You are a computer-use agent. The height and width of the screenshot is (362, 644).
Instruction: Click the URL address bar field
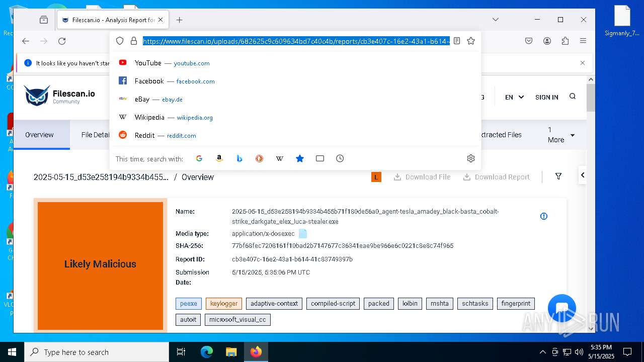pos(296,41)
